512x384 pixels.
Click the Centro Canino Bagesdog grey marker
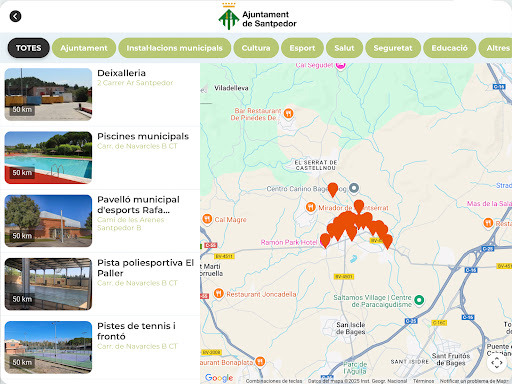coord(354,188)
